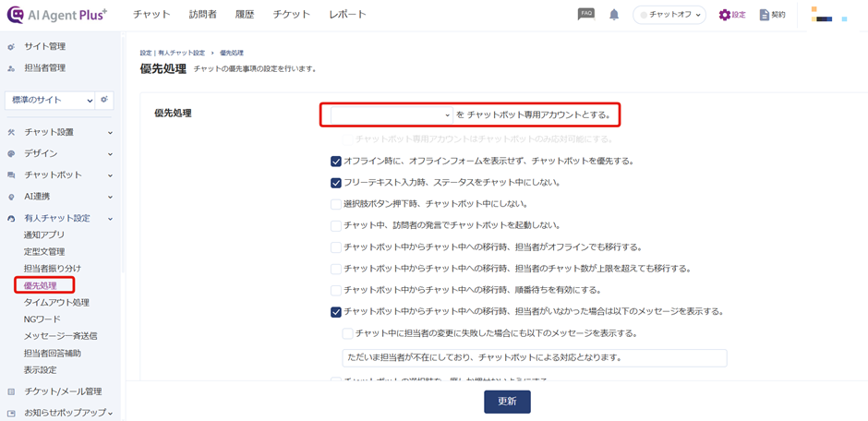The width and height of the screenshot is (868, 421).
Task: Expand the チャット設置 sidebar section
Action: click(110, 133)
